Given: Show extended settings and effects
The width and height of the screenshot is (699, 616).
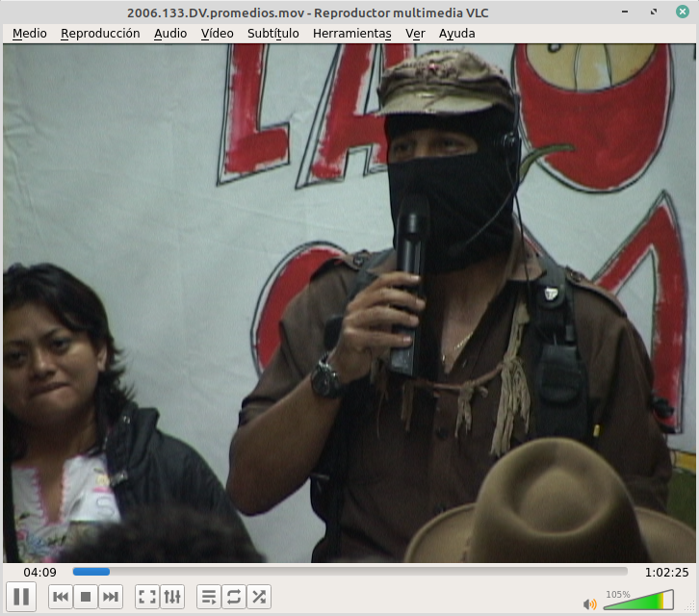Looking at the screenshot, I should coord(172,597).
